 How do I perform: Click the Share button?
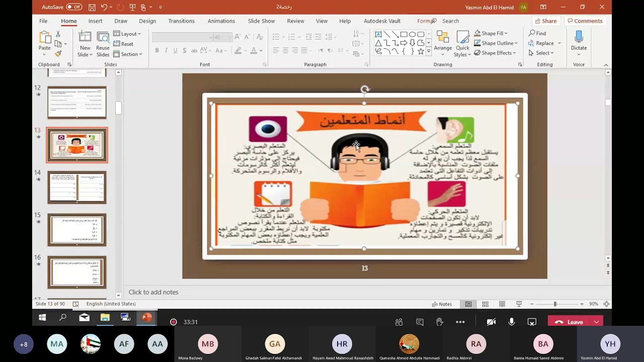coord(546,21)
